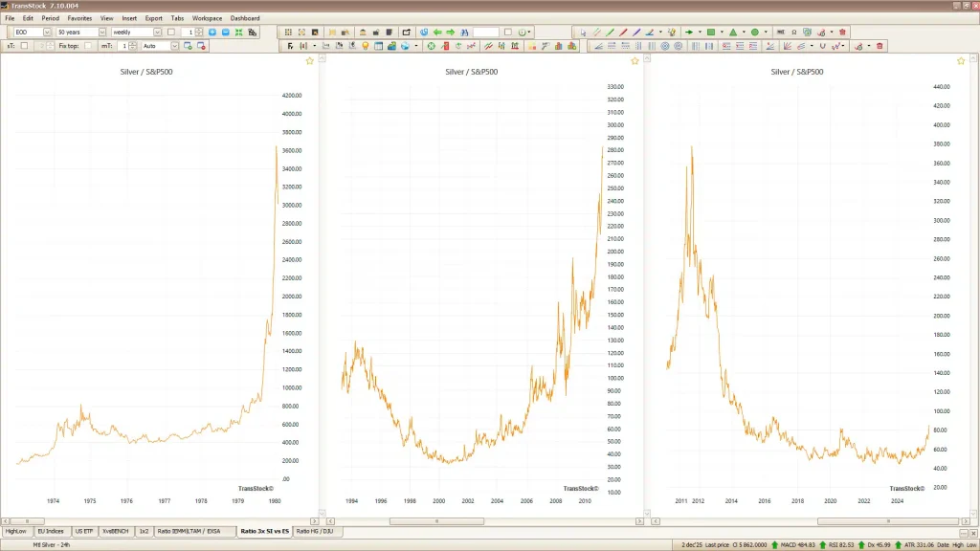Select the pointer selection tool
This screenshot has height=551, width=980.
click(582, 32)
